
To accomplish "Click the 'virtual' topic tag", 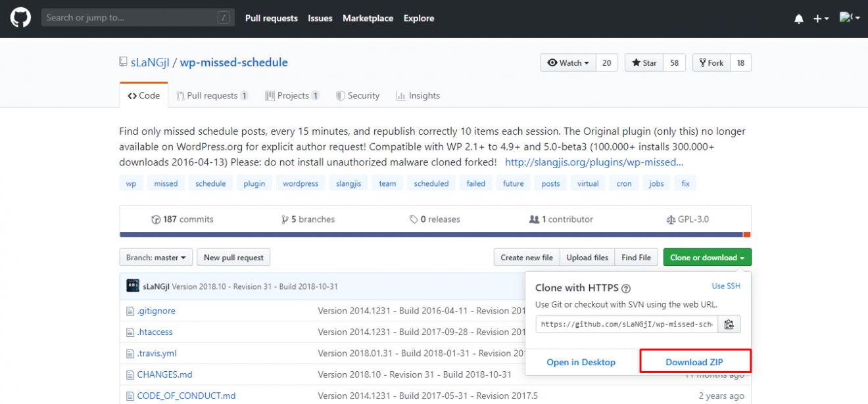I will point(588,183).
